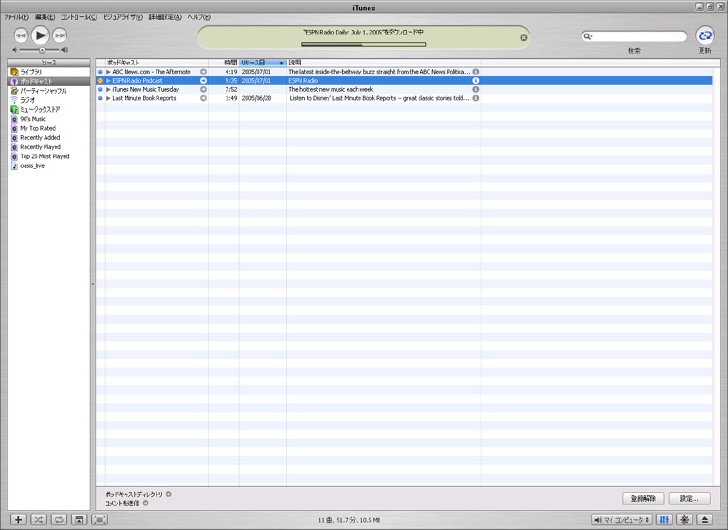The width and height of the screenshot is (728, 530).
Task: Open the Edit menu
Action: 45,17
